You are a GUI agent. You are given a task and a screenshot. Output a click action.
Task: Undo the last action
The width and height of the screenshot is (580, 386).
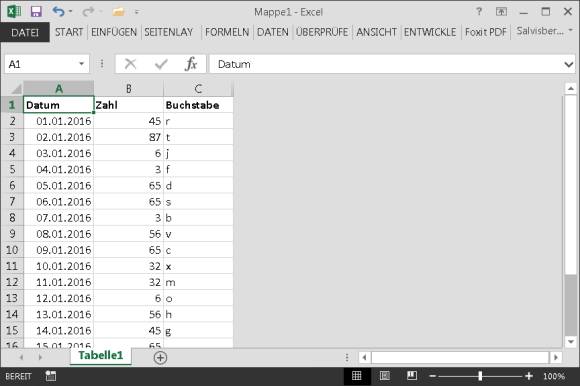[x=58, y=11]
